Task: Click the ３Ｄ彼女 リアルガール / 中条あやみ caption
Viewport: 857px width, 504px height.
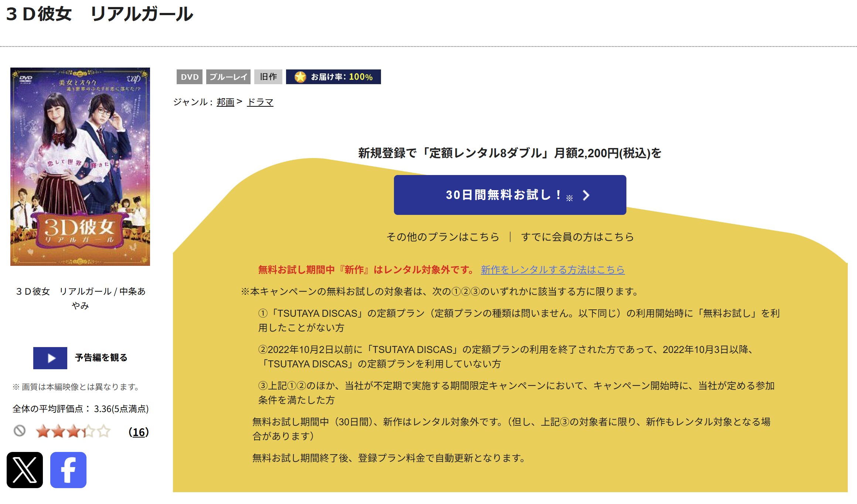Action: 81,298
